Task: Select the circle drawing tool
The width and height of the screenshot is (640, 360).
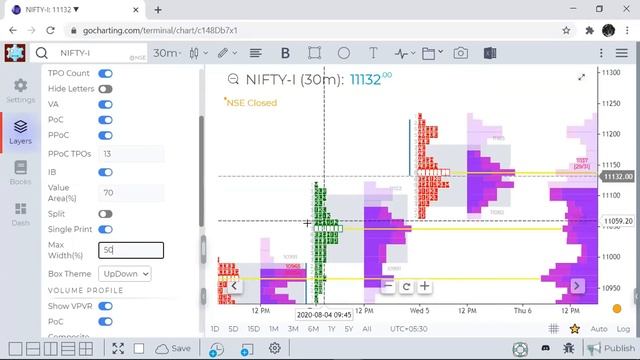Action: point(344,53)
